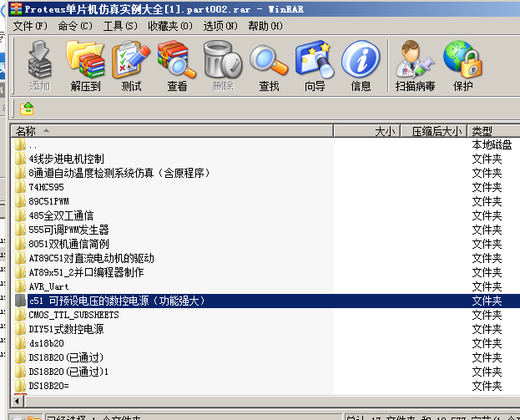Click type cell 本地磁盘 of '..' row
Screen dimensions: 520x420
492,145
